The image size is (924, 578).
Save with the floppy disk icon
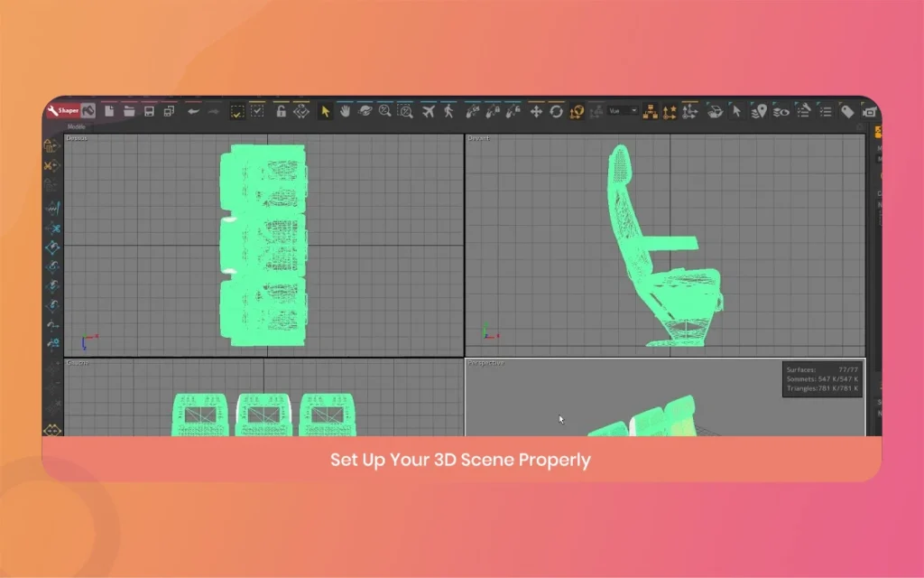pyautogui.click(x=149, y=111)
